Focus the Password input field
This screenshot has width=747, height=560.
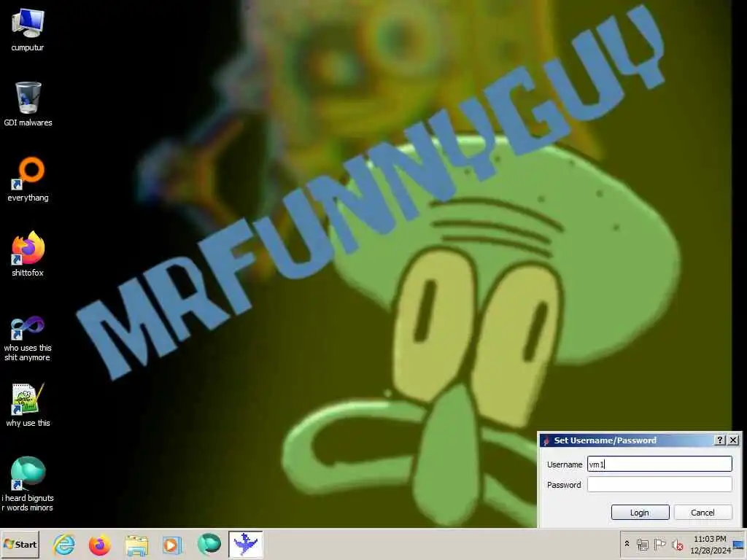(x=659, y=484)
